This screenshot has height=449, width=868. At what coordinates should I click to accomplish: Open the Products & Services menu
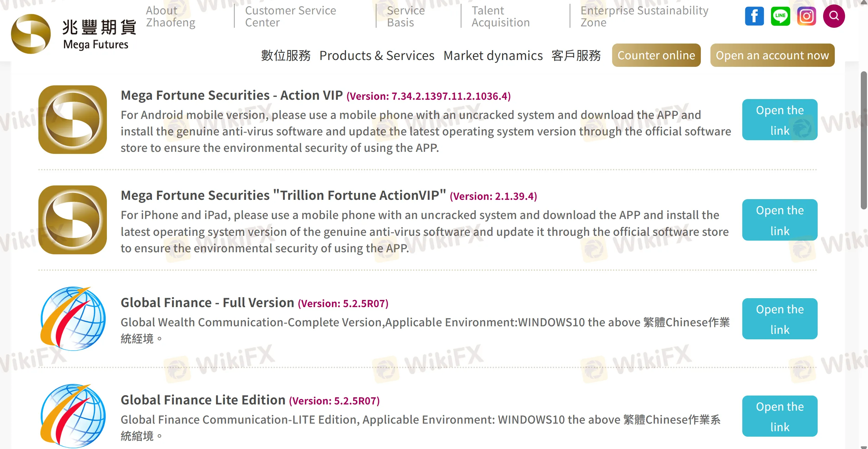click(377, 56)
